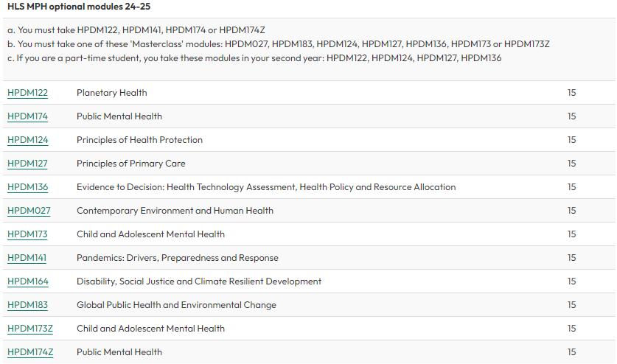
Task: Open the HPDM174 module link
Action: tap(27, 116)
